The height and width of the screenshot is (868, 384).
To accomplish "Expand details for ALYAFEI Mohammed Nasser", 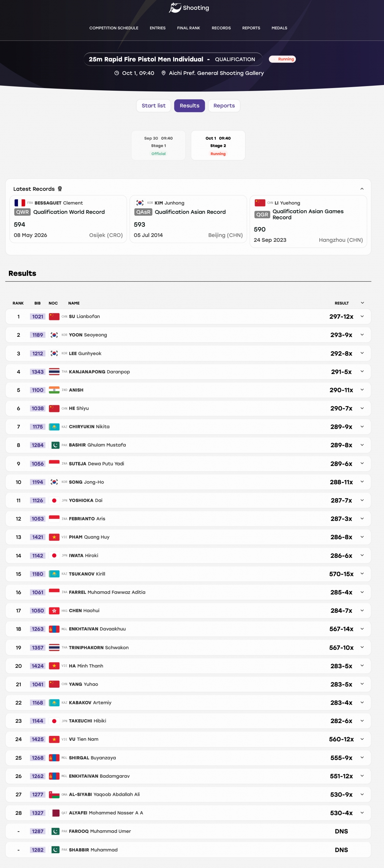I will [362, 813].
